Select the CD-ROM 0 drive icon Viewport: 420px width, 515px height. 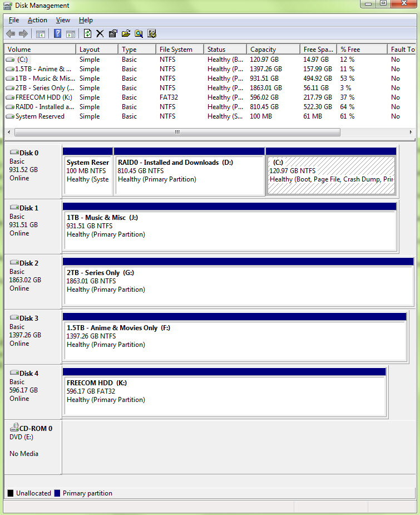click(14, 427)
